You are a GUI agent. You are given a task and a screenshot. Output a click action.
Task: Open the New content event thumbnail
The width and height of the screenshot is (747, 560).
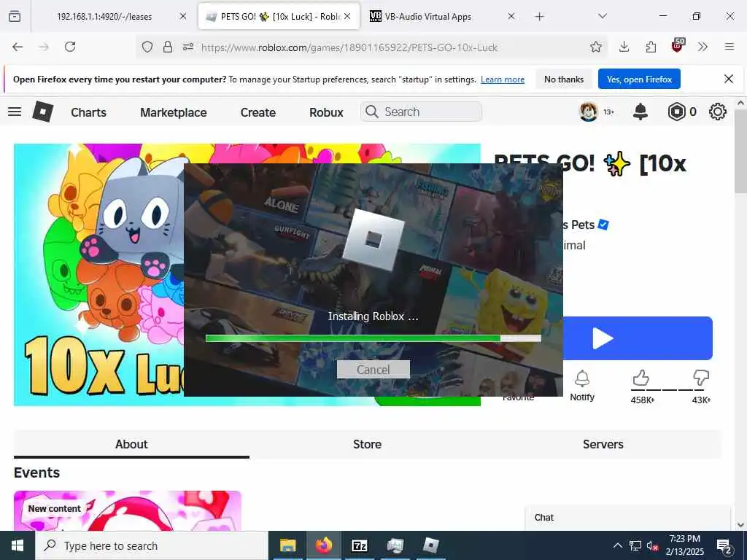[x=128, y=511]
